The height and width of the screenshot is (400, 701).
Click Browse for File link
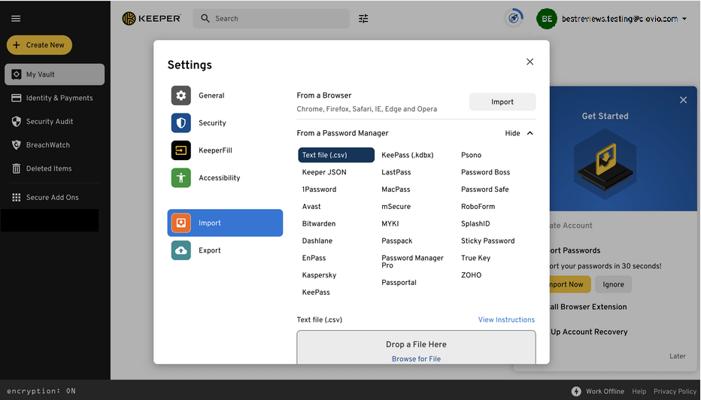[416, 359]
